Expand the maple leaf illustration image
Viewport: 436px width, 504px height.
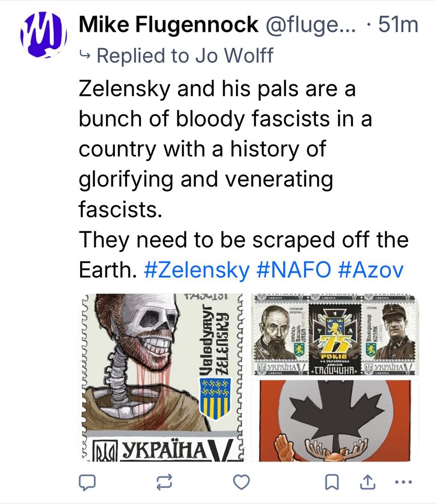coord(335,421)
